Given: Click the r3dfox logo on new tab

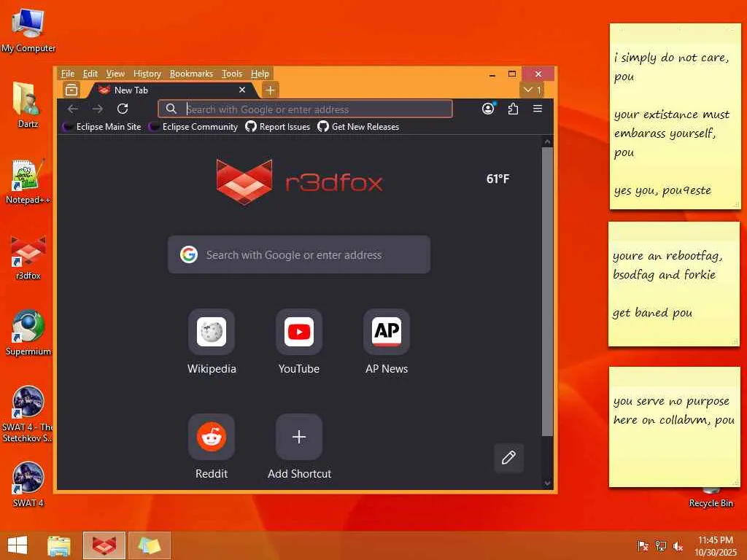Looking at the screenshot, I should (299, 182).
